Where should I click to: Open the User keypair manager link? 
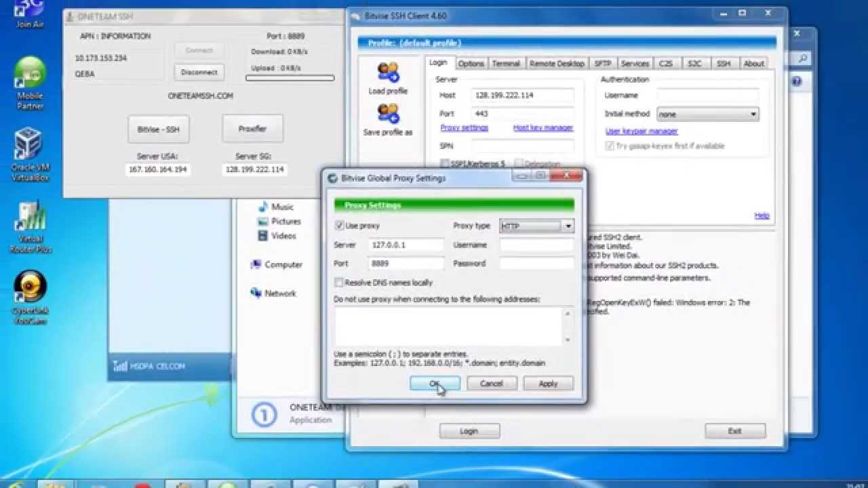coord(642,131)
